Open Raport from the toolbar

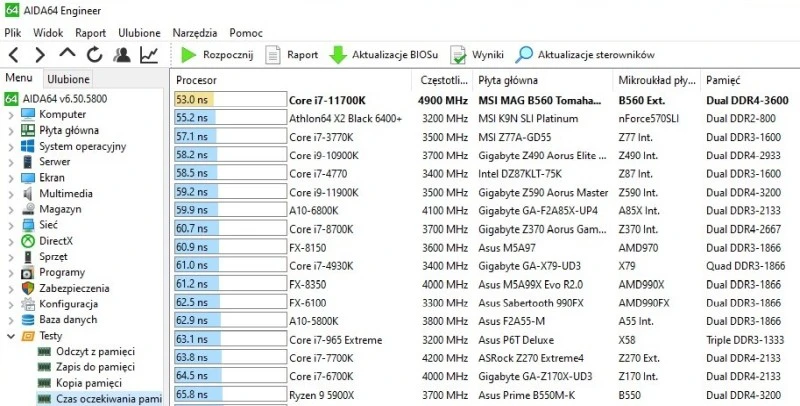pos(292,55)
